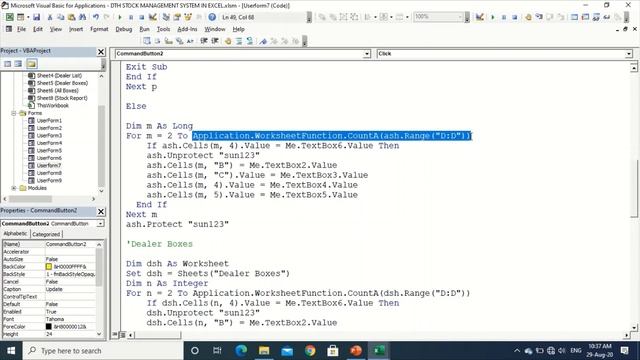The width and height of the screenshot is (640, 360).
Task: Open Find with the binoculars icon
Action: click(x=82, y=17)
